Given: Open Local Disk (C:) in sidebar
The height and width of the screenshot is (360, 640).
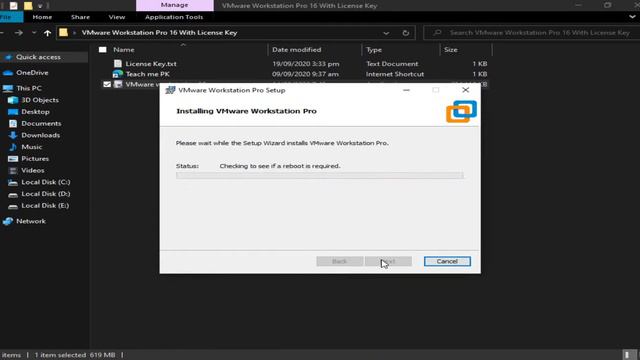Looking at the screenshot, I should 46,182.
